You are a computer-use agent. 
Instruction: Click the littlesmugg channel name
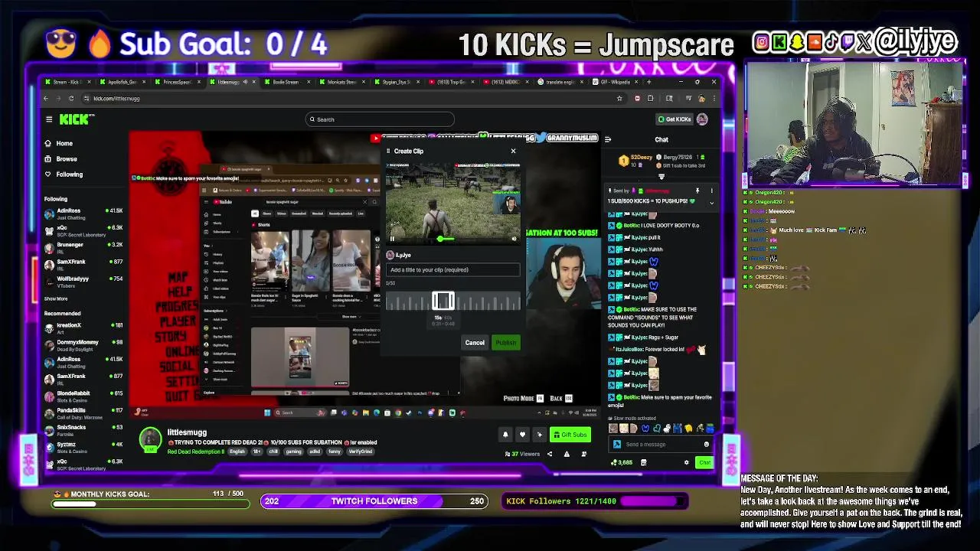coord(187,432)
